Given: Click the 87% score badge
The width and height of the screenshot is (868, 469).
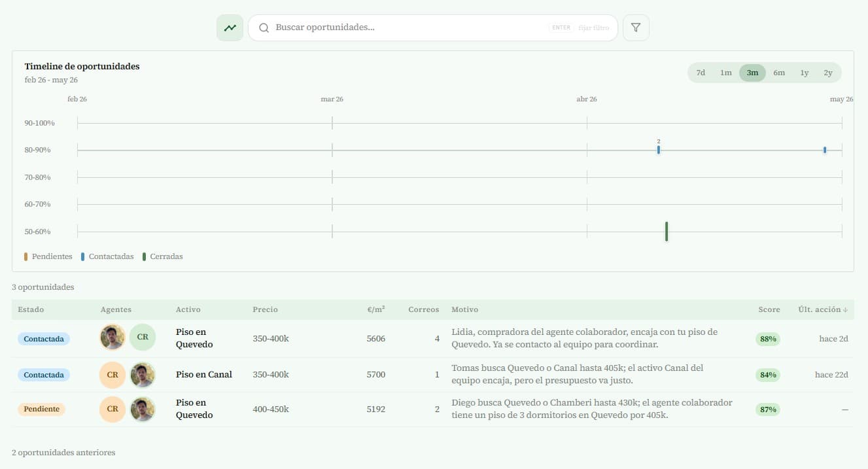Looking at the screenshot, I should pyautogui.click(x=768, y=409).
